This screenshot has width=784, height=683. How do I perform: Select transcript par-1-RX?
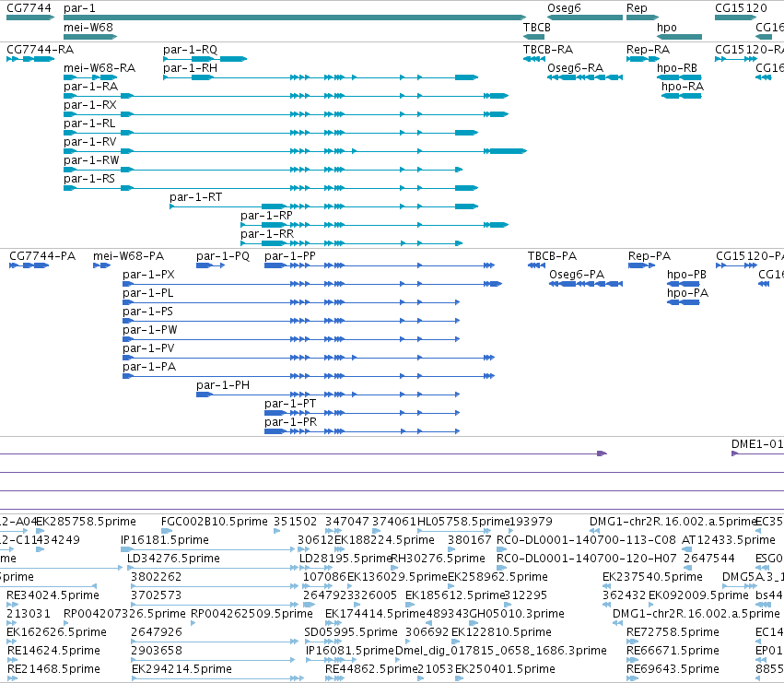click(x=90, y=105)
